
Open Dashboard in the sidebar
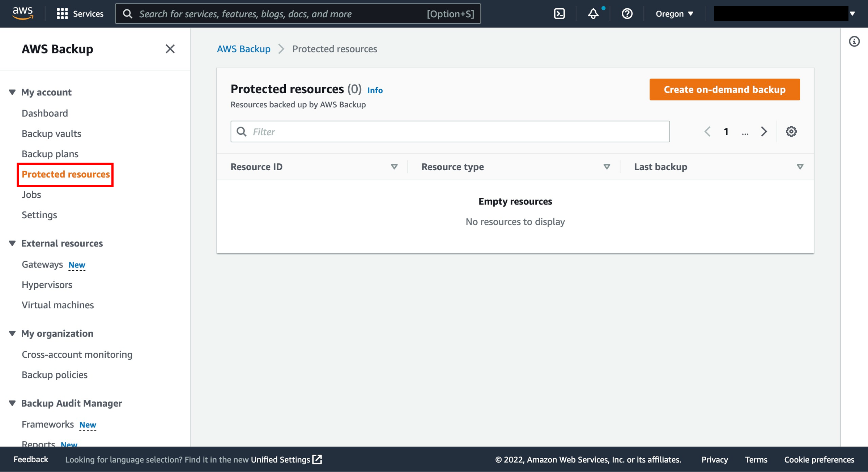coord(45,113)
